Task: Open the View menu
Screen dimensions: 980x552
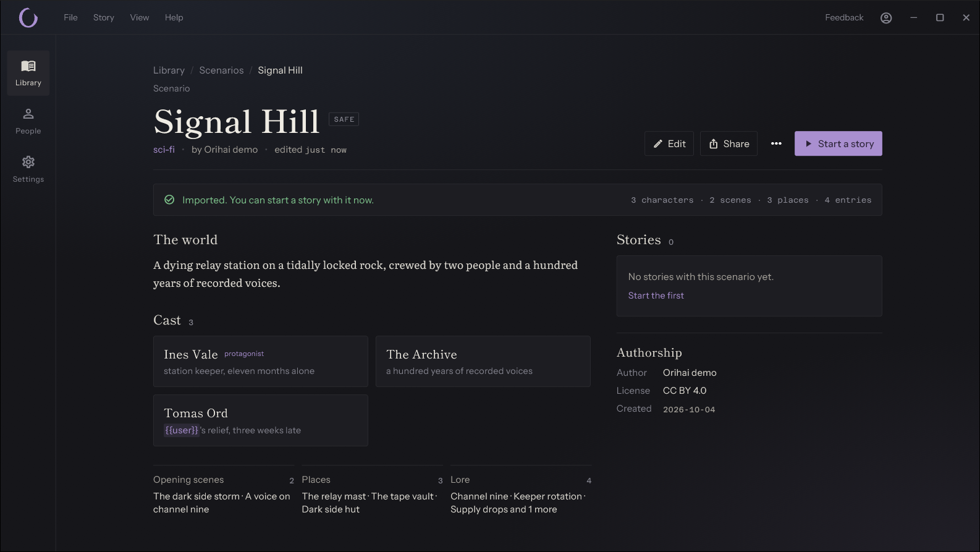Action: [x=140, y=17]
